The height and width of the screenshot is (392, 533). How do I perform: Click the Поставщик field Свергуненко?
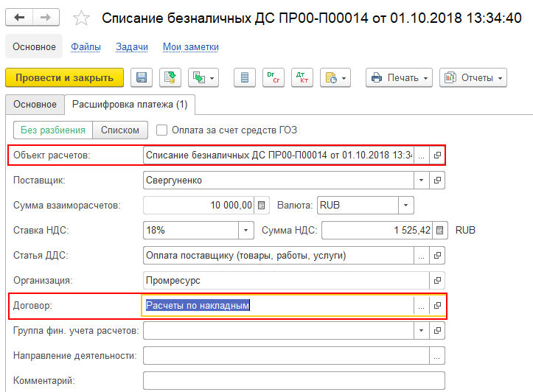coord(279,181)
